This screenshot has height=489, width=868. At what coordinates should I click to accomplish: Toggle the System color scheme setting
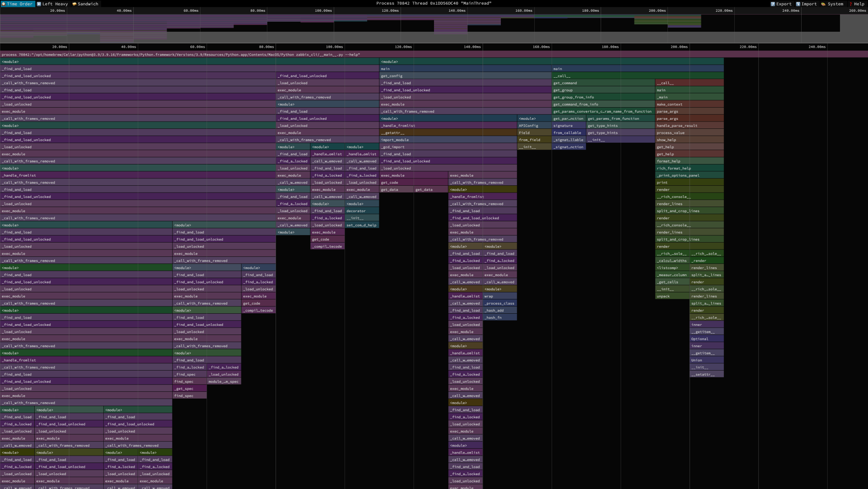pos(835,4)
